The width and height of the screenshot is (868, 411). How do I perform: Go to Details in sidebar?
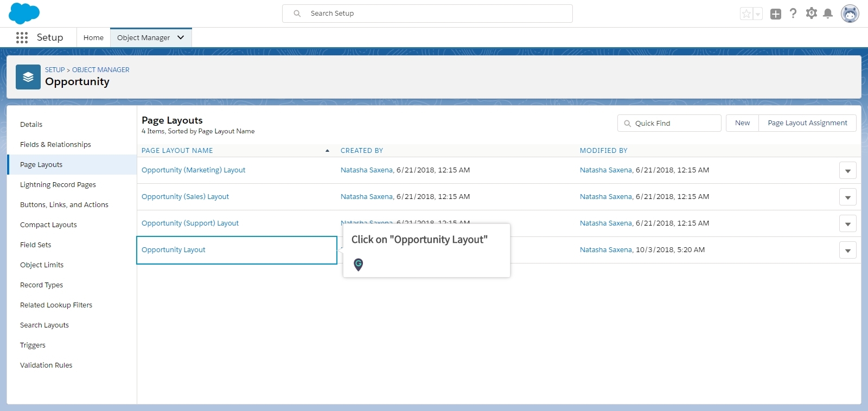[31, 125]
